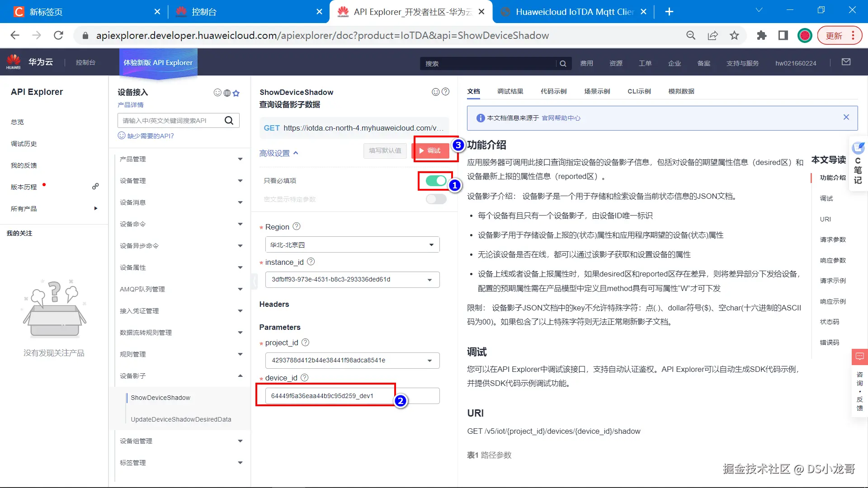Switch to the 代码示例 tab
868x488 pixels.
553,91
